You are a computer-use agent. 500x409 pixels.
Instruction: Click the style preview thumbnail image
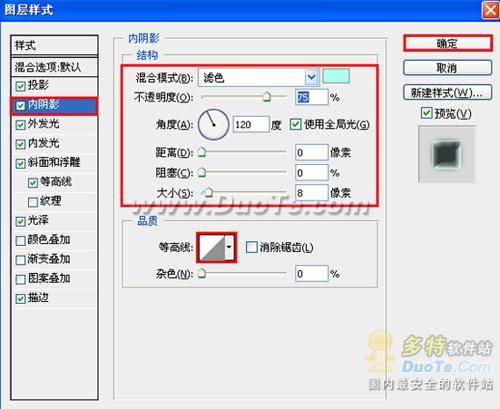pos(447,154)
